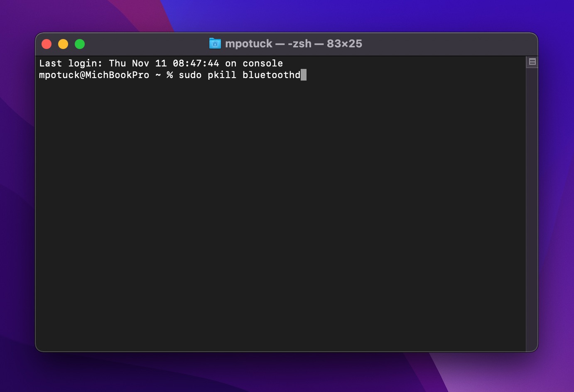Click the red close button
Image resolution: width=574 pixels, height=392 pixels.
pyautogui.click(x=47, y=44)
